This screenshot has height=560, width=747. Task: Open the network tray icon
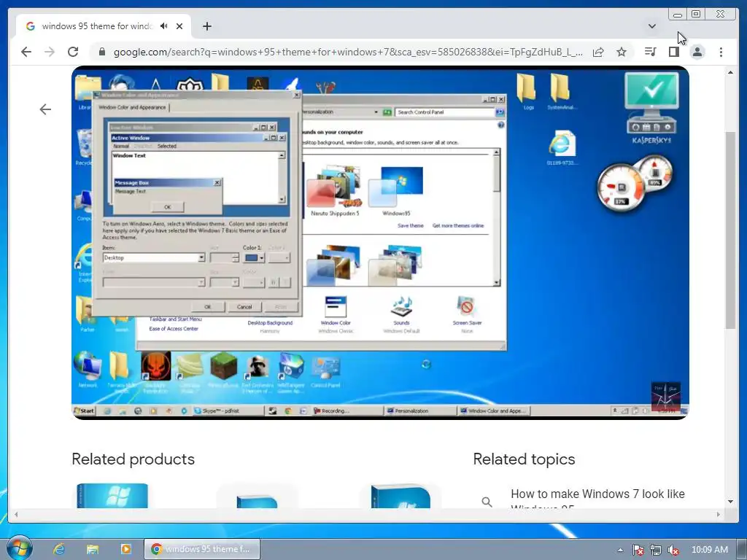click(x=656, y=550)
